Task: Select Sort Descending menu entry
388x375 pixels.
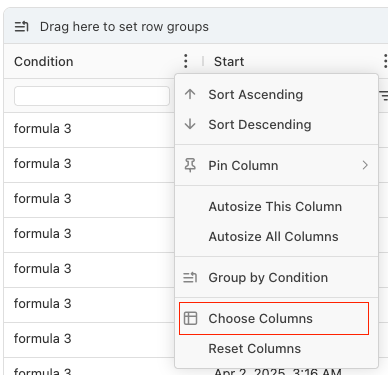Action: [276, 125]
